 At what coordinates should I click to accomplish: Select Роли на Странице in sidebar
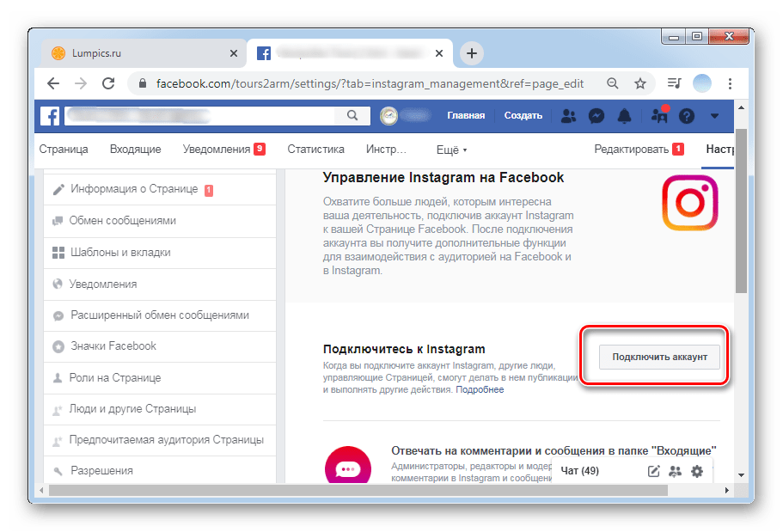(x=160, y=377)
